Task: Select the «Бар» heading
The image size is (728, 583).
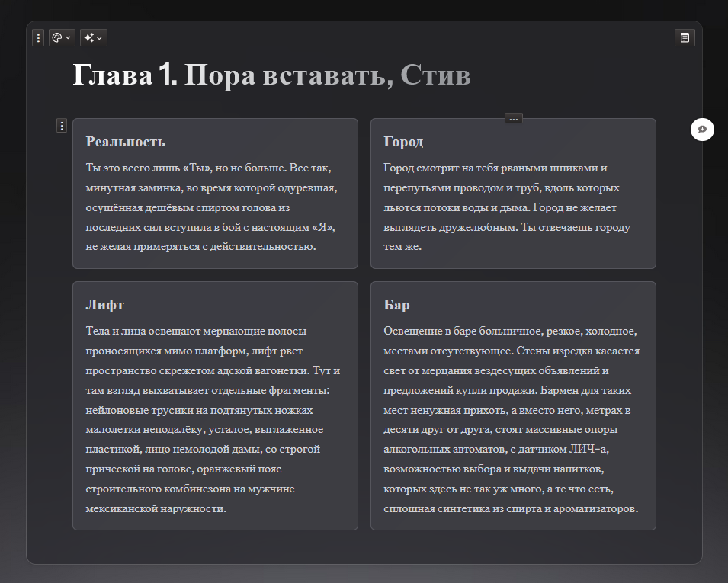Action: (x=396, y=305)
